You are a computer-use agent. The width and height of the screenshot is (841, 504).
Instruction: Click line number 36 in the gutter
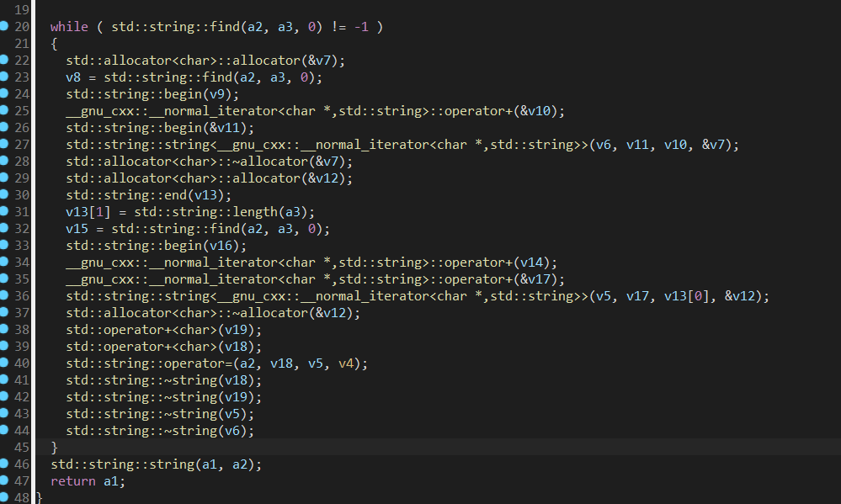[22, 295]
